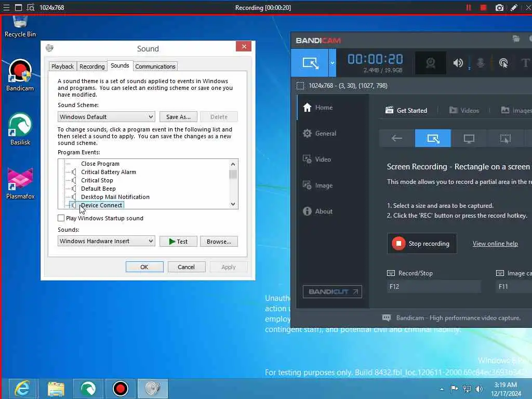Stop recording with the red square on top bar
532x399 pixels.
pos(484,7)
